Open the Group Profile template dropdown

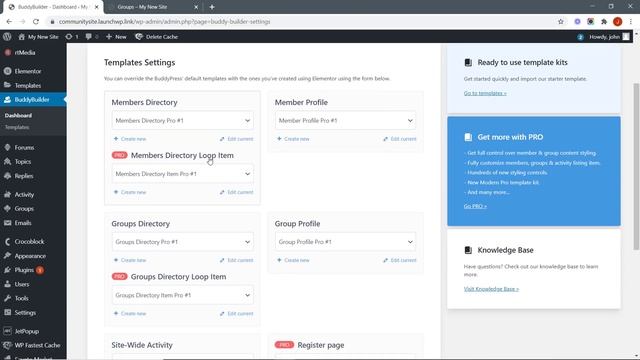(x=345, y=242)
